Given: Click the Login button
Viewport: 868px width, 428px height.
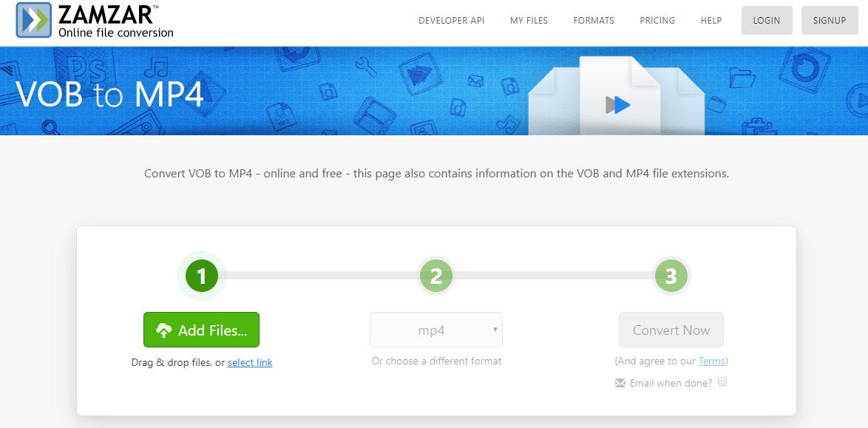Looking at the screenshot, I should pos(767,21).
